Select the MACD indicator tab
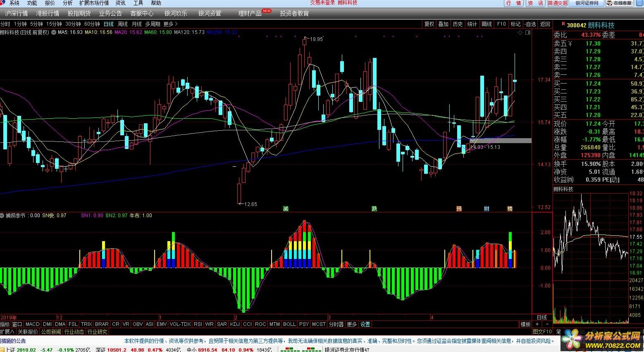Screen dimensions: 644x352 tap(32, 324)
